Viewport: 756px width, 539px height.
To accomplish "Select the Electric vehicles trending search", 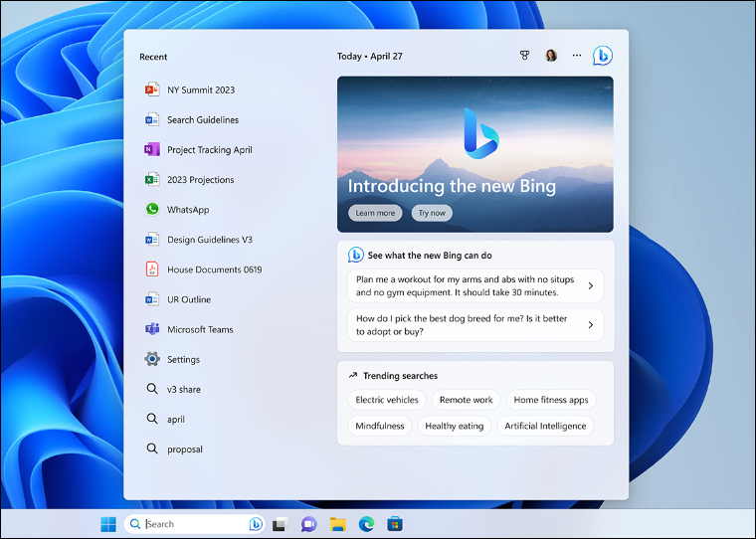I will coord(387,400).
